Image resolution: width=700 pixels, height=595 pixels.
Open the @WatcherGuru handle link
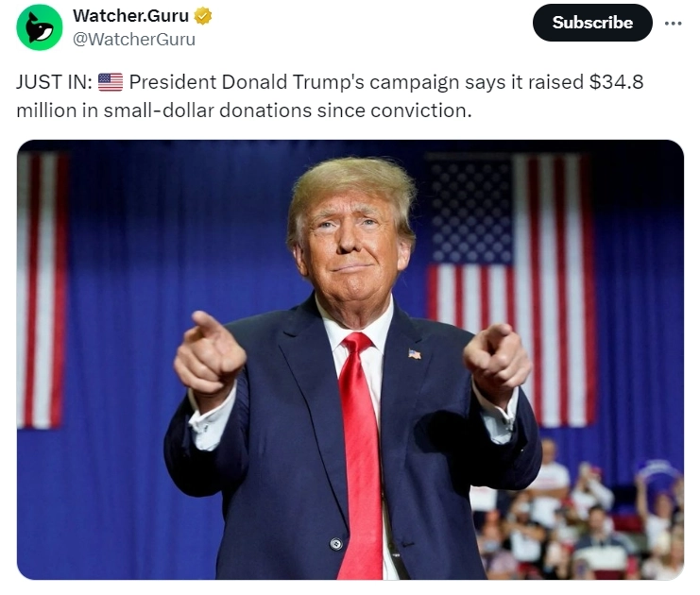coord(134,40)
